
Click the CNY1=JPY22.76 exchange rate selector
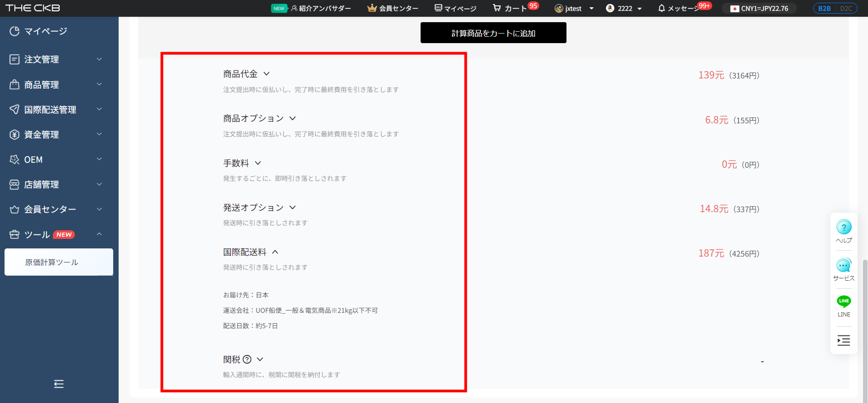(759, 8)
